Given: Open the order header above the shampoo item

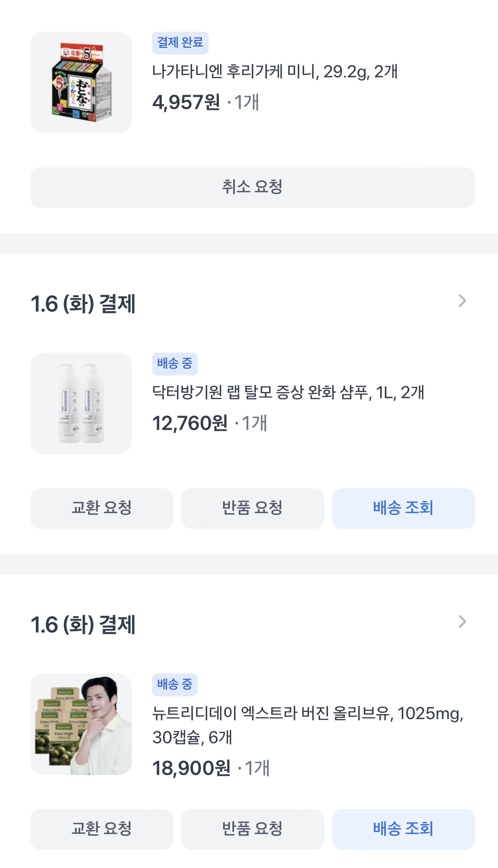Looking at the screenshot, I should point(83,304).
